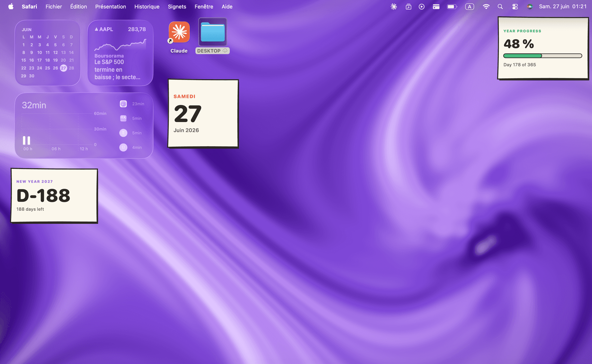
Task: Click the Claude starburst icon in menu bar
Action: [394, 6]
